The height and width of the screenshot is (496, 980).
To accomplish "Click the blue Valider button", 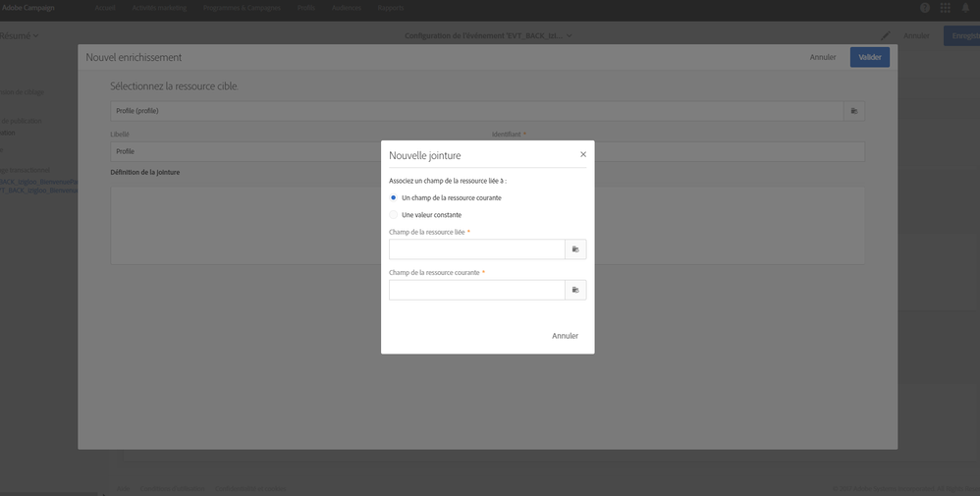I will click(869, 57).
